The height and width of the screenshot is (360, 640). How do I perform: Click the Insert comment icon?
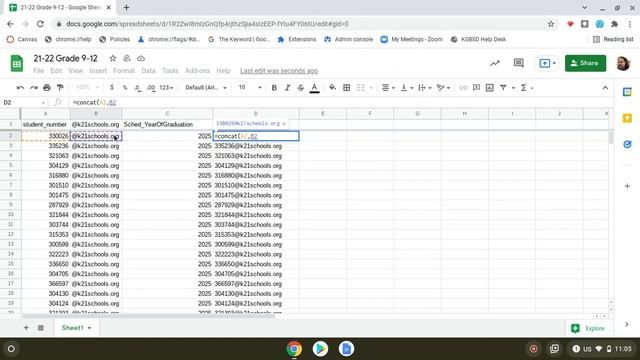pos(476,88)
